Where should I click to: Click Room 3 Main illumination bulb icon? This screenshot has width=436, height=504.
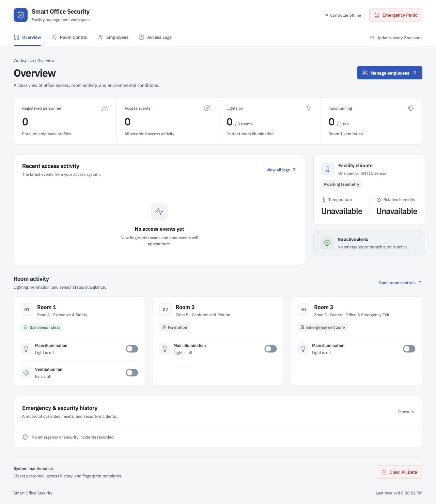[x=303, y=349]
